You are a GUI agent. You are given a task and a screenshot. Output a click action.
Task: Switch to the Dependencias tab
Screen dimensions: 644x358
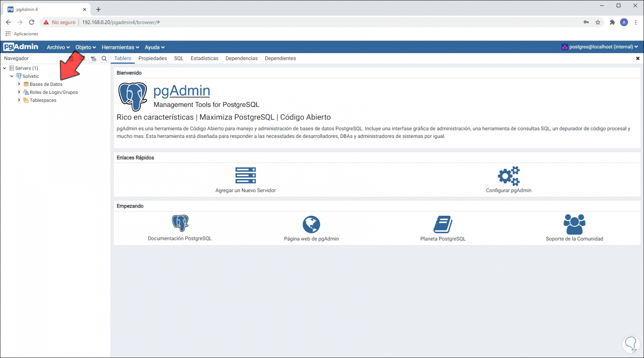(x=242, y=59)
